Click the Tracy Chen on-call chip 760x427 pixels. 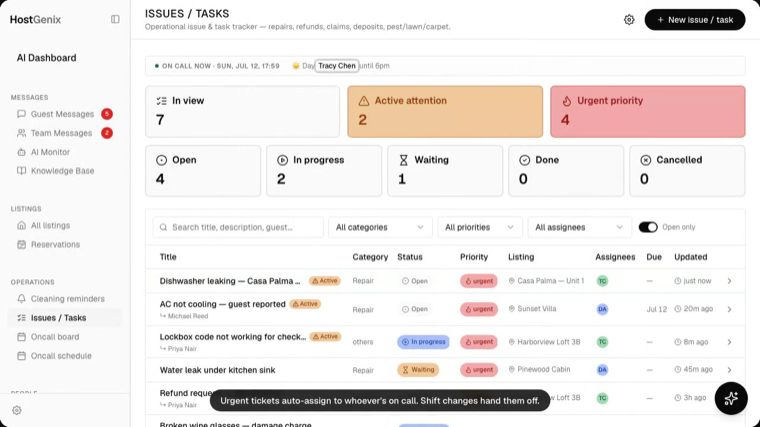coord(337,65)
